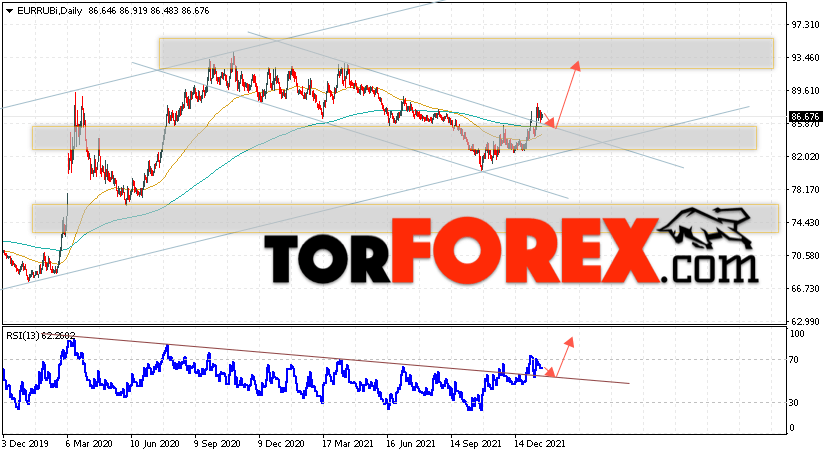Click the EURRUBi,Daily symbol label
This screenshot has width=827, height=455.
coord(50,11)
